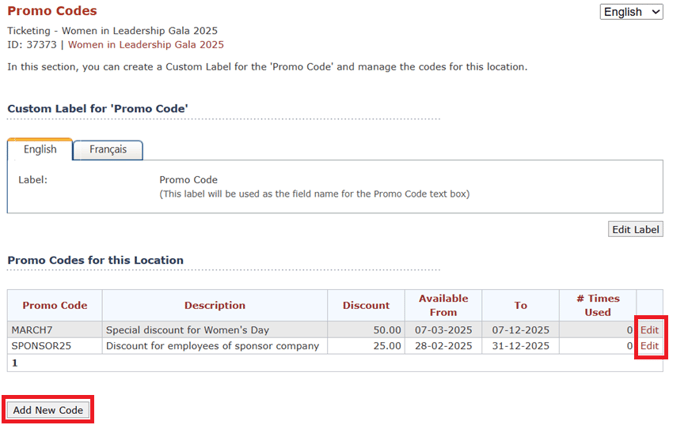This screenshot has width=688, height=425.
Task: Click the Discount column header
Action: pyautogui.click(x=366, y=305)
